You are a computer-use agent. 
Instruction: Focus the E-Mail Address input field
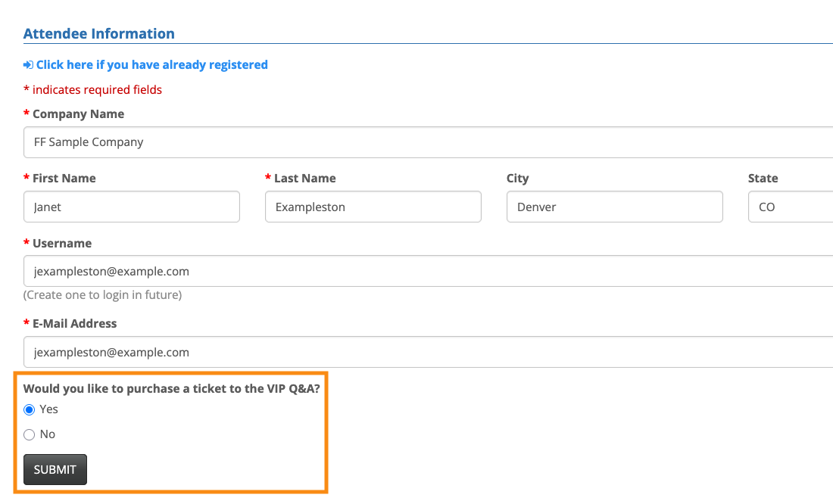pos(428,352)
